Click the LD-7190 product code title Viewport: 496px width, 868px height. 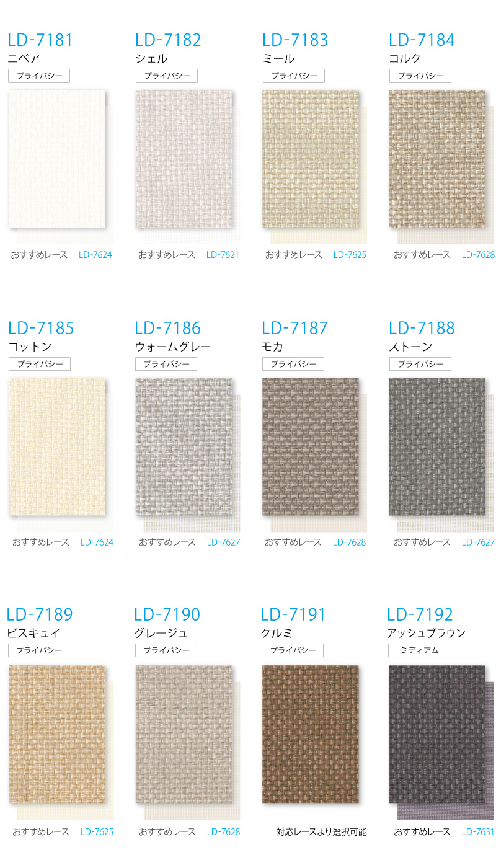tap(167, 615)
